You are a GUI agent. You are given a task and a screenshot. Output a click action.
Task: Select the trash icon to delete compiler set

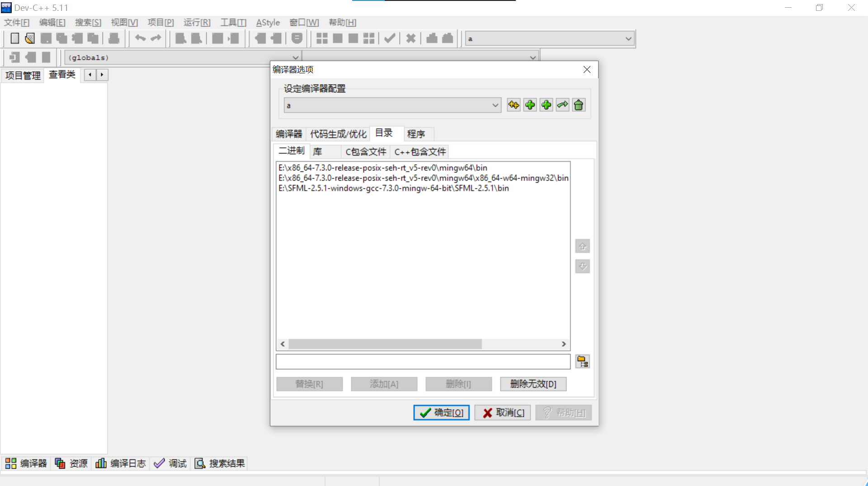pos(579,105)
